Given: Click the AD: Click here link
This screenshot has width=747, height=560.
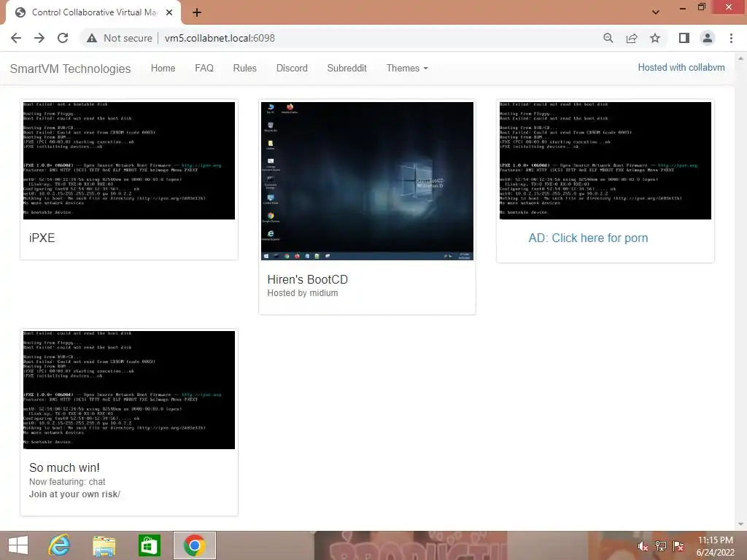Looking at the screenshot, I should click(588, 238).
